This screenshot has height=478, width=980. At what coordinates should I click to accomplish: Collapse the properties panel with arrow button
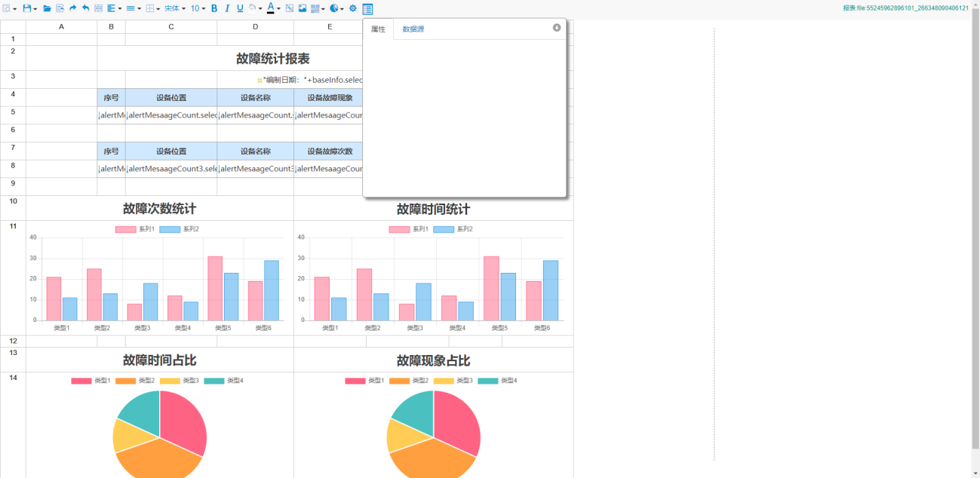(557, 28)
